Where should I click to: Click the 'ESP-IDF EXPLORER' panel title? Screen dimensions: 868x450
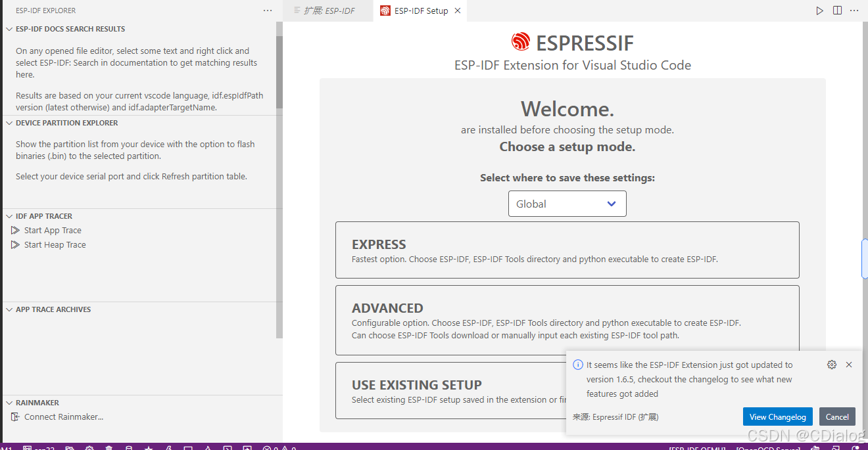tap(46, 11)
